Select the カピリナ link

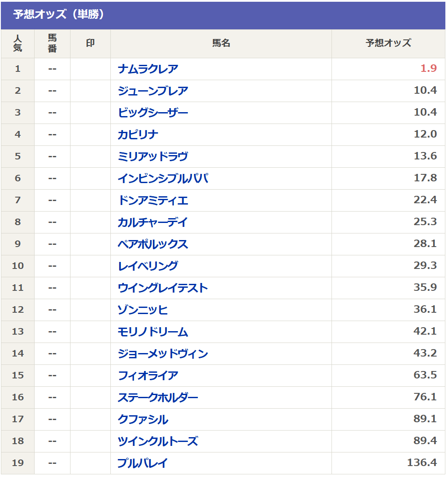(138, 135)
